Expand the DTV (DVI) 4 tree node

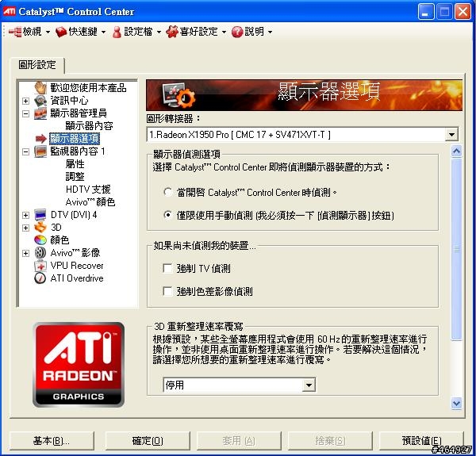[26, 215]
